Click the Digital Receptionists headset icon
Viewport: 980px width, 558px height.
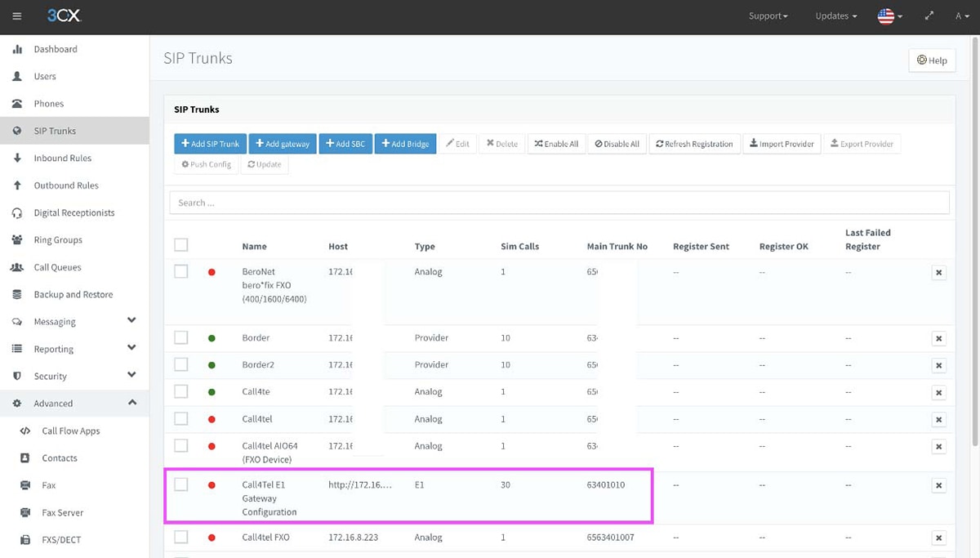pos(17,212)
